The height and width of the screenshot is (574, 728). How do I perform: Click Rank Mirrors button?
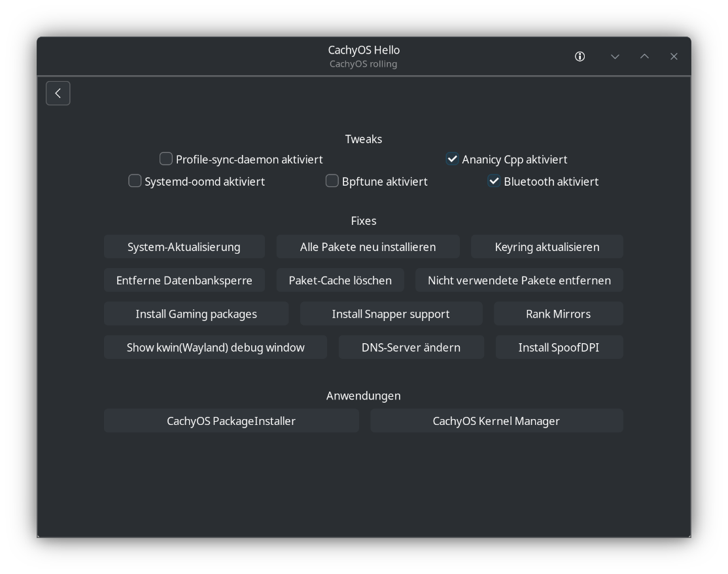point(559,314)
